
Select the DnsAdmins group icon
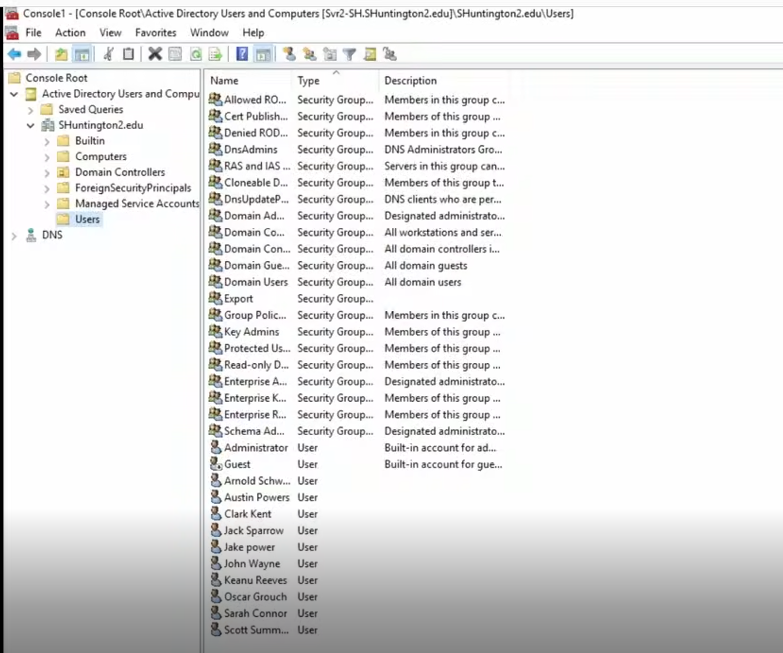click(215, 149)
